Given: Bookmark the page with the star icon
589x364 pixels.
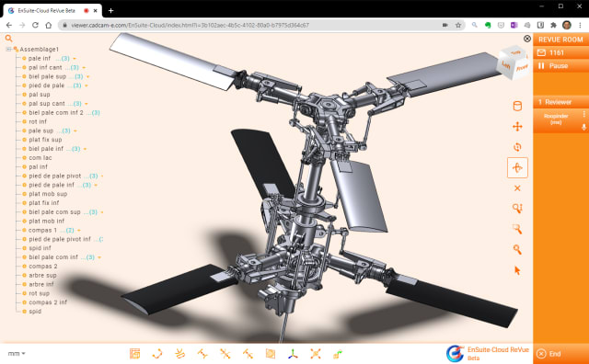Looking at the screenshot, I should (x=458, y=25).
